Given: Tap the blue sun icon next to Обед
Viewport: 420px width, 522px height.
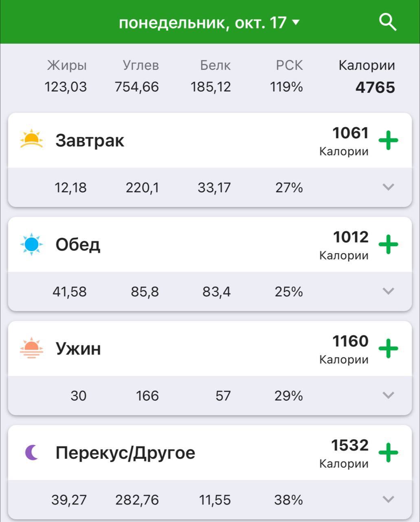Looking at the screenshot, I should pyautogui.click(x=31, y=244).
